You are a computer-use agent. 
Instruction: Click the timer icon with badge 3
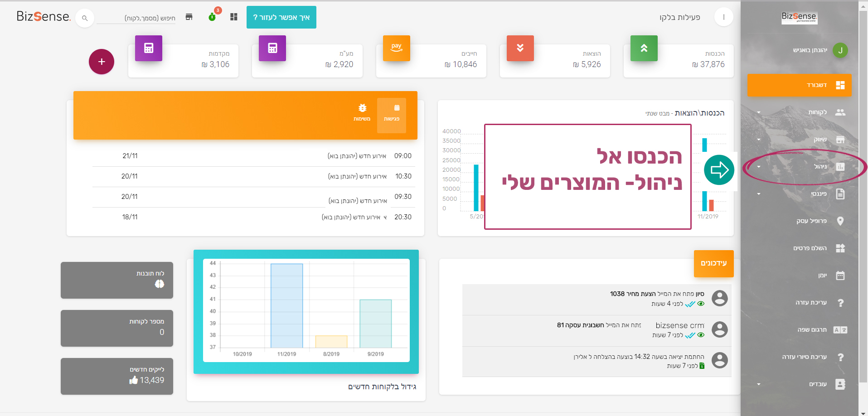coord(212,17)
